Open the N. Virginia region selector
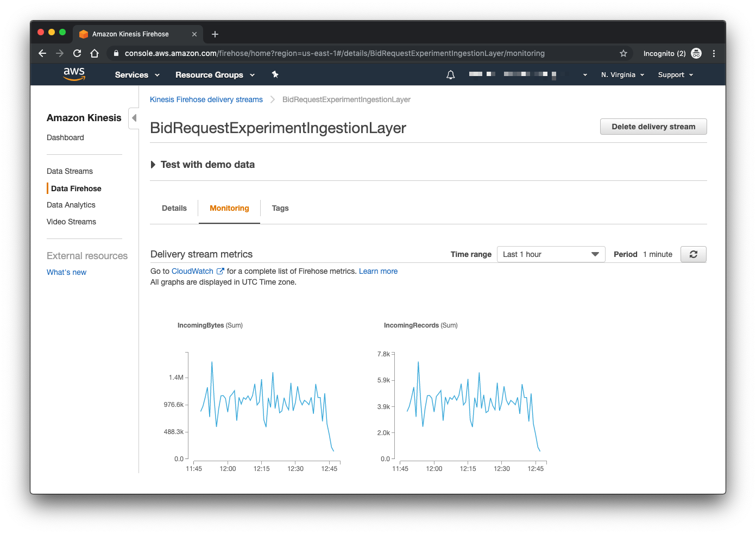 pyautogui.click(x=622, y=75)
